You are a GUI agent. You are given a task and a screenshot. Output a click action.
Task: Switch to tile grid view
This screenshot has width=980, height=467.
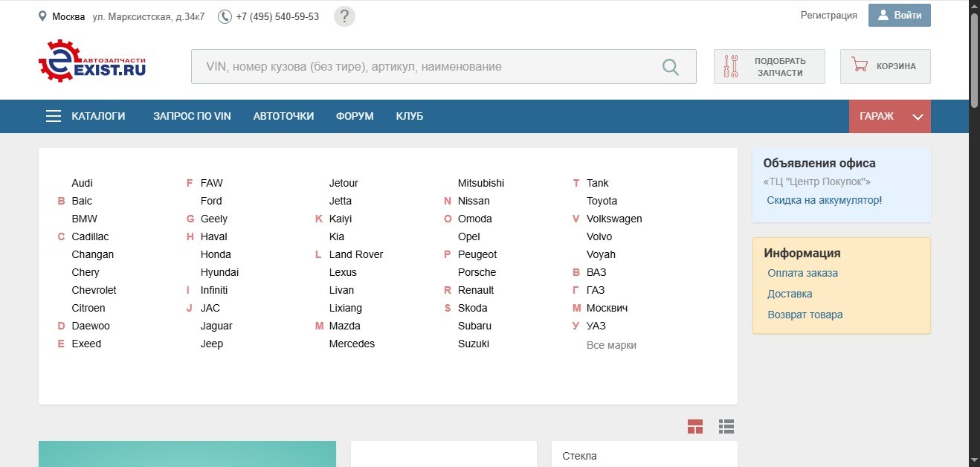695,426
